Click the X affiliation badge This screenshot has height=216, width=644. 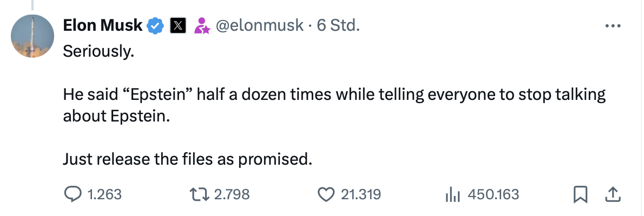coord(178,25)
